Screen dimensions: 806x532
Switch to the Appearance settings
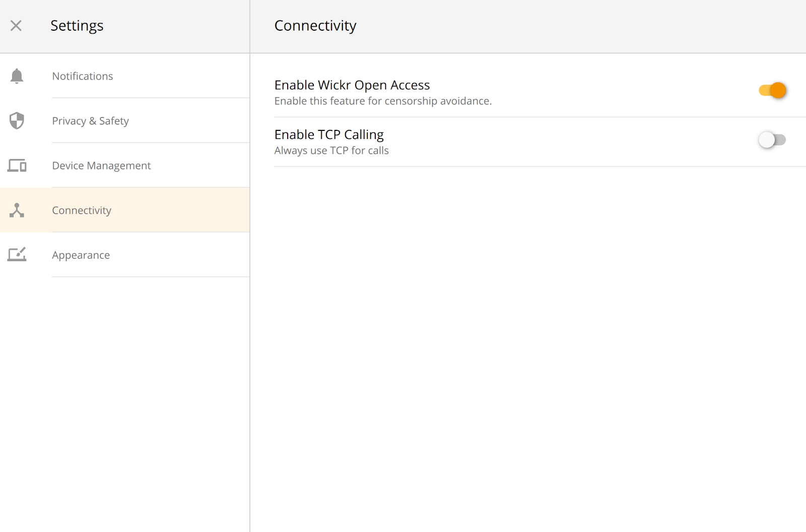81,255
